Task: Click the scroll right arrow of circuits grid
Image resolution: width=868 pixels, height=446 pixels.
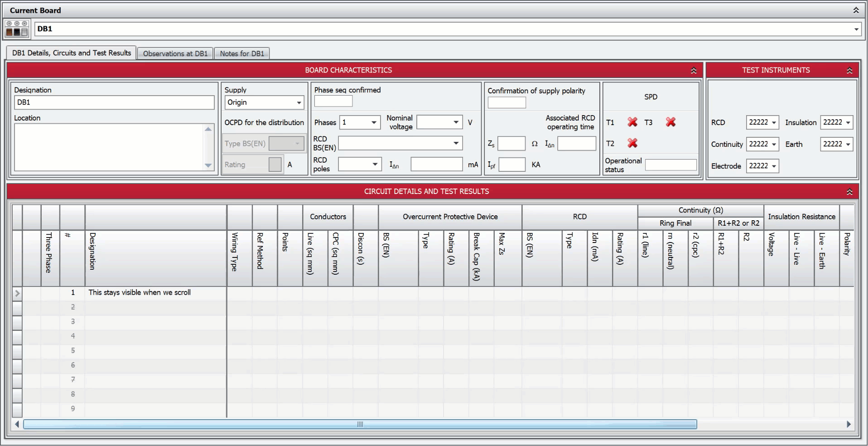Action: pos(849,424)
